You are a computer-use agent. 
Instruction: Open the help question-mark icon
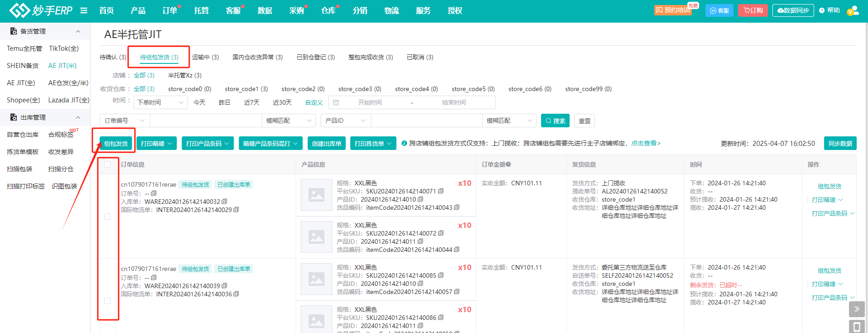coord(822,10)
